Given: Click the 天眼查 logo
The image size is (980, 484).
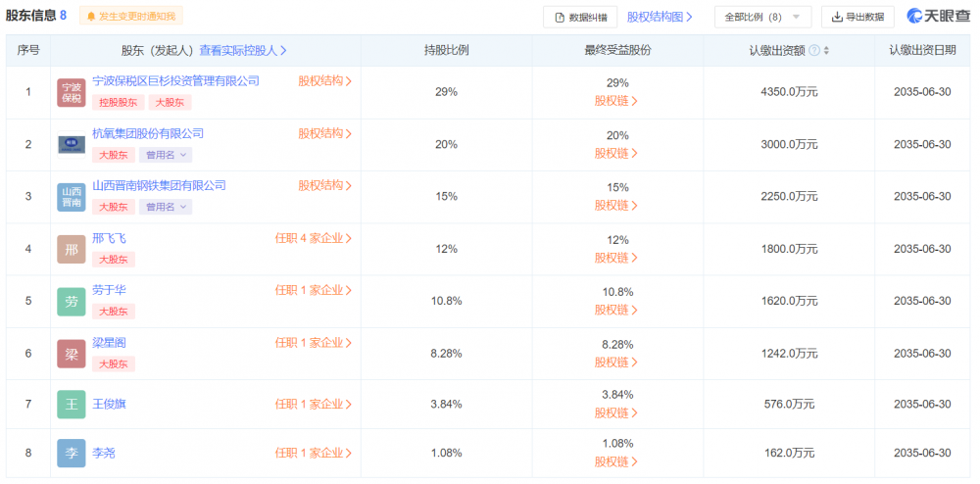Looking at the screenshot, I should click(x=938, y=17).
